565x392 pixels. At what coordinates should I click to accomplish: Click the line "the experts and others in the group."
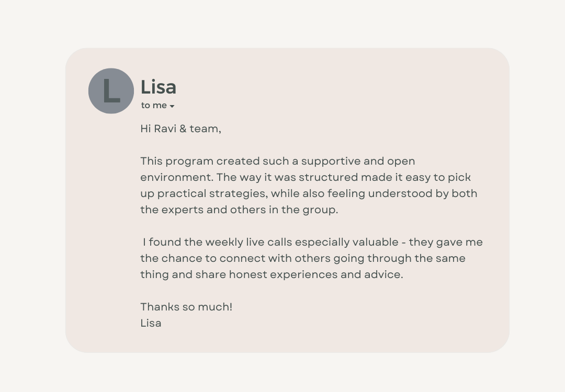(x=239, y=210)
